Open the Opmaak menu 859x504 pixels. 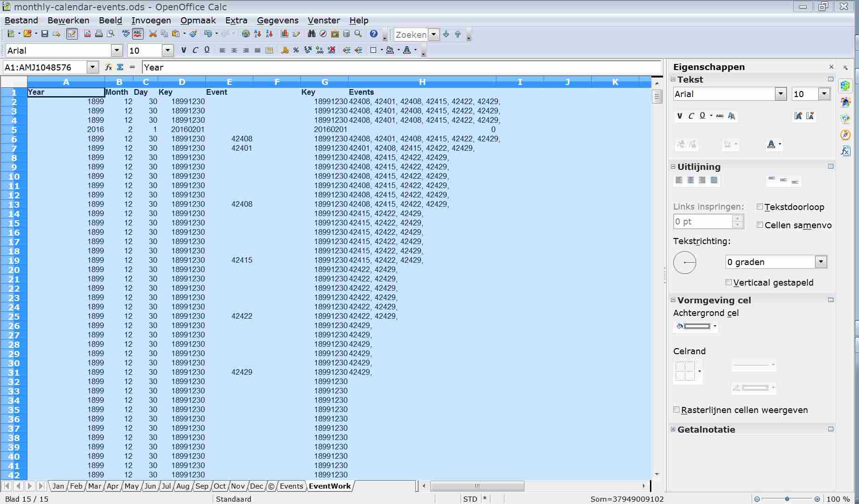click(x=198, y=20)
